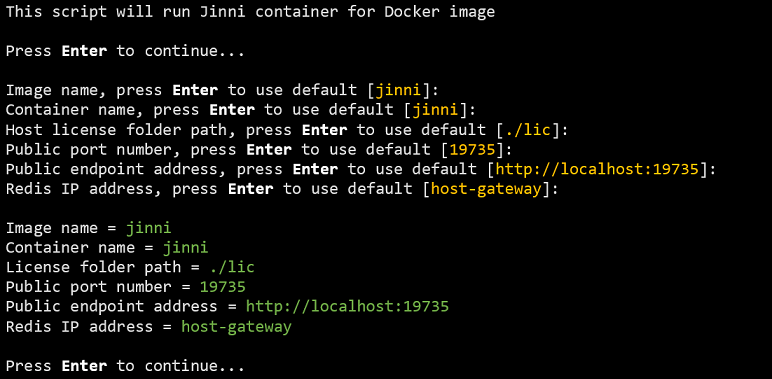Click the yellow http://localhost:19735 default value
Image resolution: width=772 pixels, height=379 pixels.
point(597,169)
